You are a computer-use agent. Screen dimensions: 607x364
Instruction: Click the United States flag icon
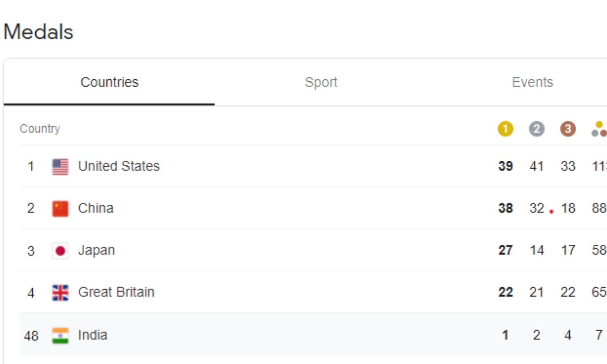point(60,166)
